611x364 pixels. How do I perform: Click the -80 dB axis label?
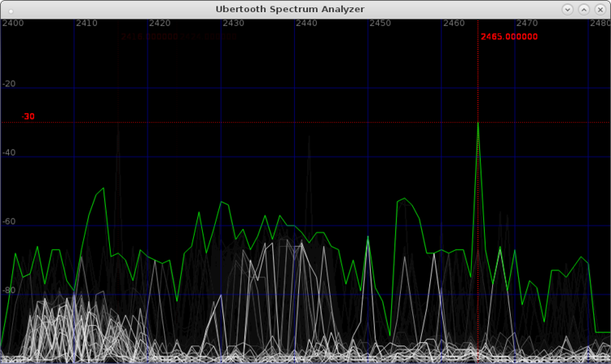tap(9, 290)
